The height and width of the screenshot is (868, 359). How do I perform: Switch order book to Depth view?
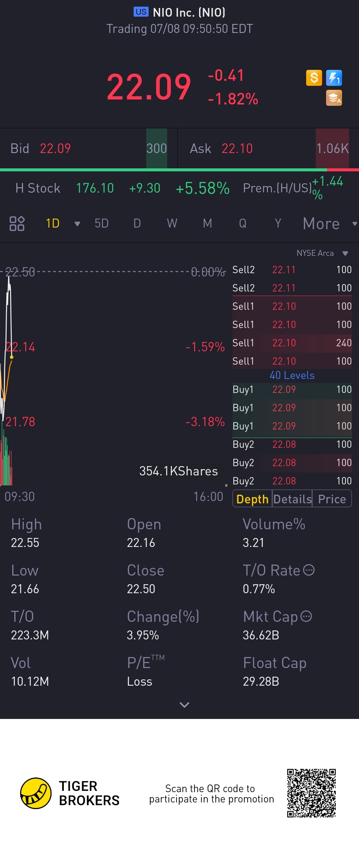point(252,499)
